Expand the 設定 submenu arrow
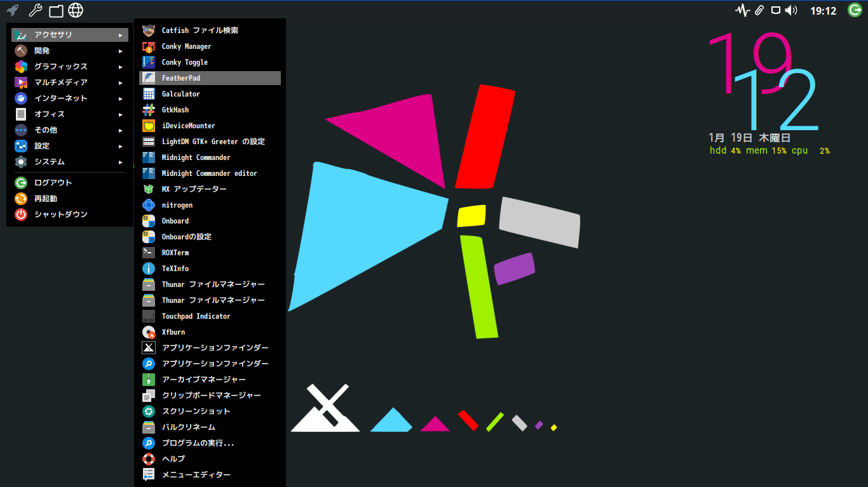Viewport: 868px width, 487px height. (121, 146)
